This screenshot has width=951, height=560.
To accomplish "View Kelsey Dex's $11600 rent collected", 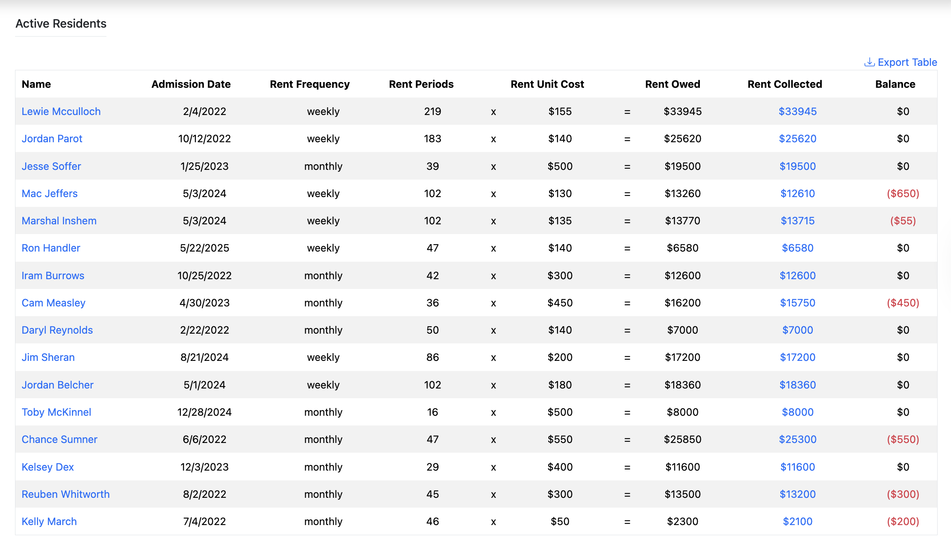I will (x=797, y=467).
